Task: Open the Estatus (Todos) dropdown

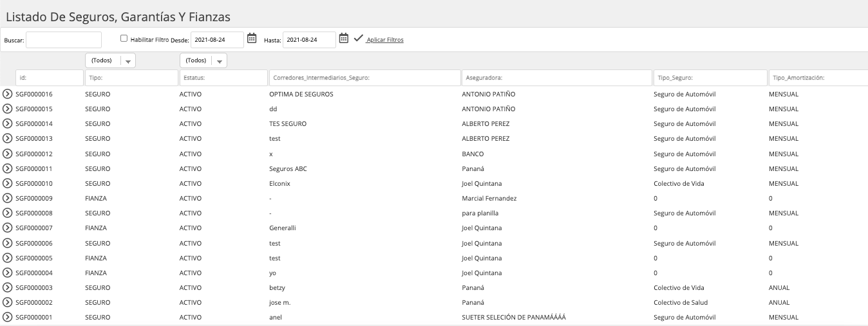Action: coord(203,60)
